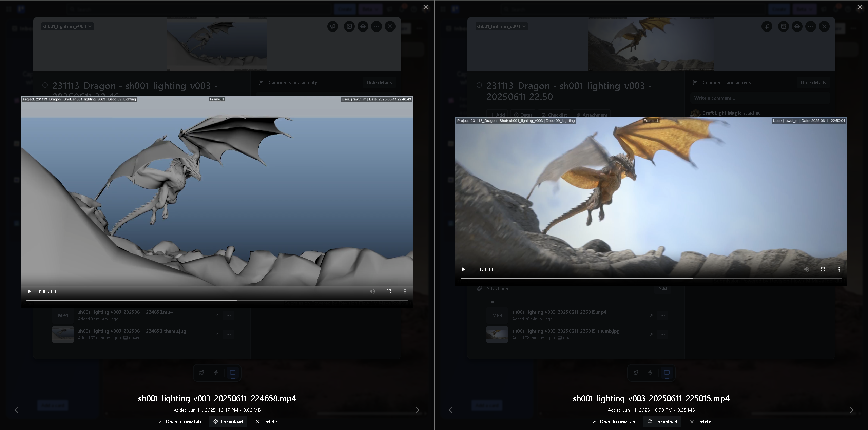This screenshot has width=868, height=430.
Task: Mute the left video volume icon
Action: coord(372,291)
